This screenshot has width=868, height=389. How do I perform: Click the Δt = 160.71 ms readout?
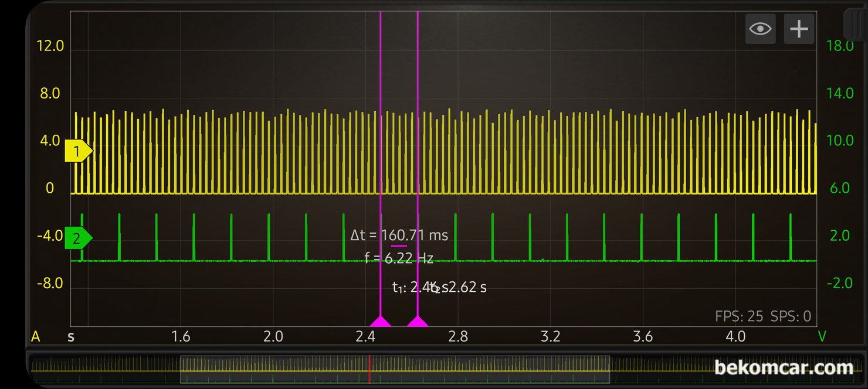pos(399,236)
